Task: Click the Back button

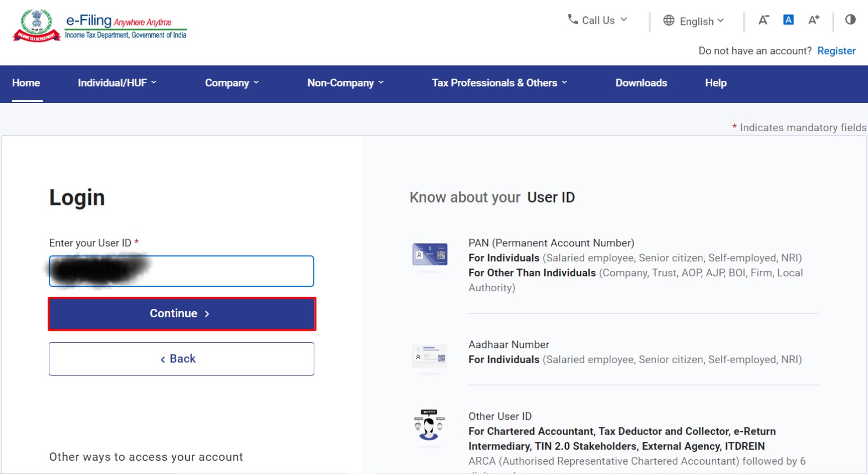Action: click(x=181, y=359)
